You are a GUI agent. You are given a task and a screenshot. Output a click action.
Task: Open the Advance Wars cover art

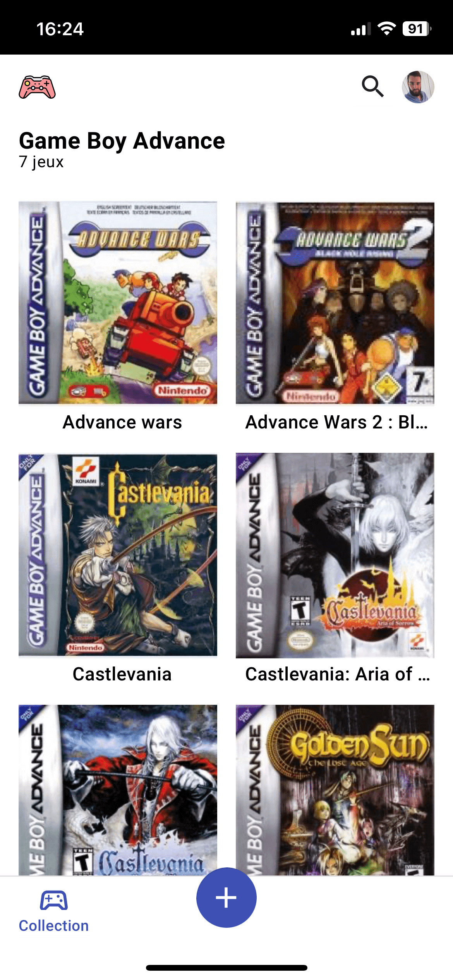(x=118, y=303)
